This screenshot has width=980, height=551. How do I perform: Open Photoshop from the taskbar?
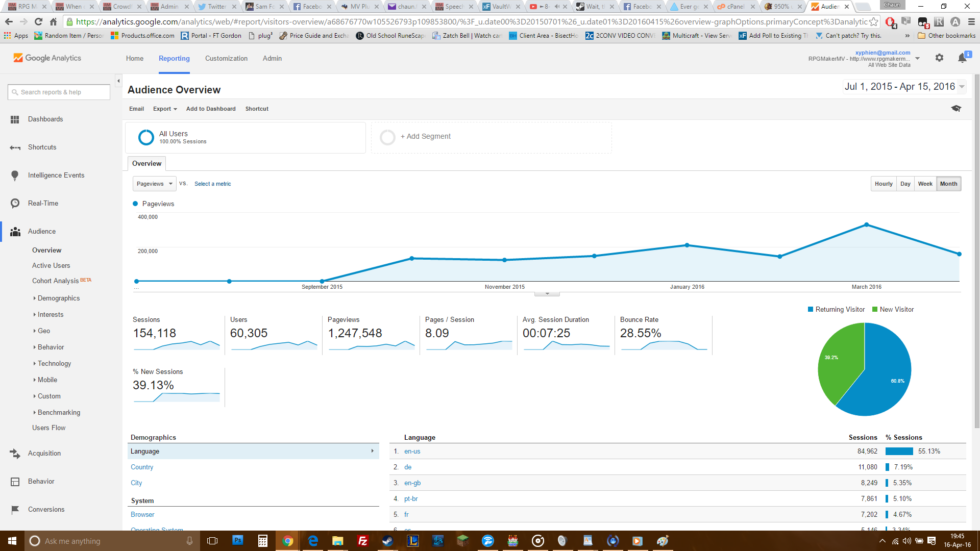click(238, 541)
